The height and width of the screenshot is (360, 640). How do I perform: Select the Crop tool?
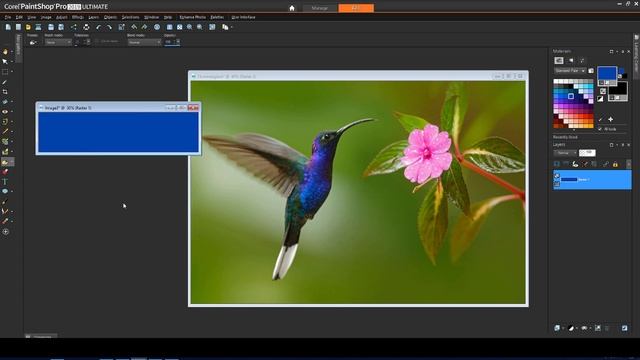[5, 92]
